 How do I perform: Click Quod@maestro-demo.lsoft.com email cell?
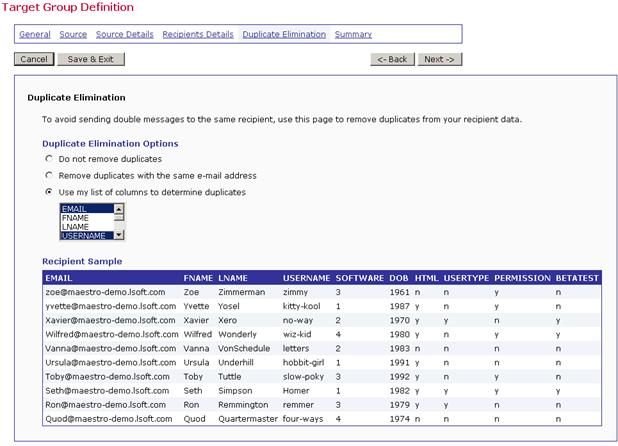pyautogui.click(x=108, y=419)
